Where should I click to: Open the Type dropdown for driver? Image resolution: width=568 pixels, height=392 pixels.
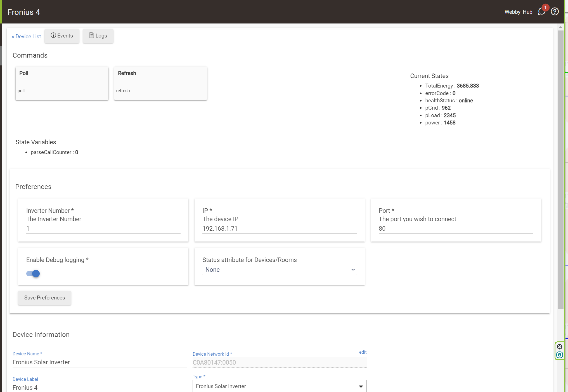tap(279, 386)
